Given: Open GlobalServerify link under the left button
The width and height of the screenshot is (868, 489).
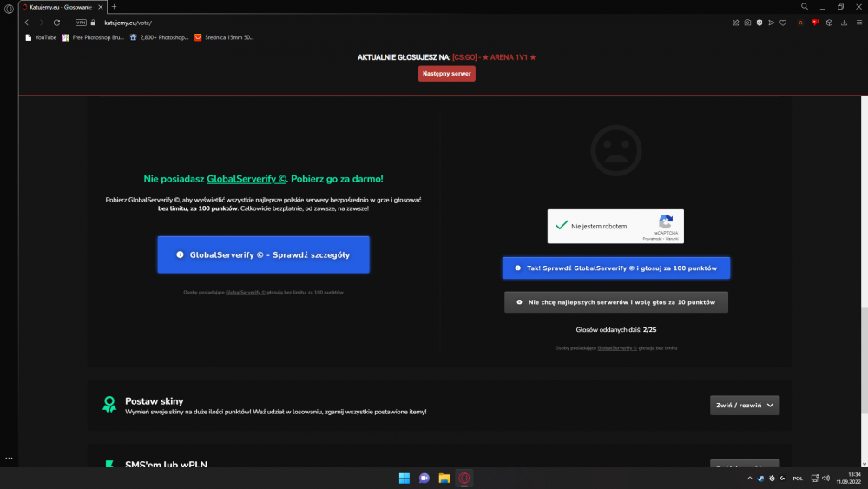Looking at the screenshot, I should pos(246,293).
